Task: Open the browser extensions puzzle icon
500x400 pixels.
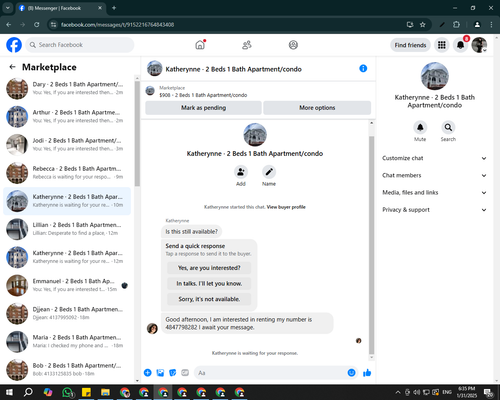Action: [456, 25]
